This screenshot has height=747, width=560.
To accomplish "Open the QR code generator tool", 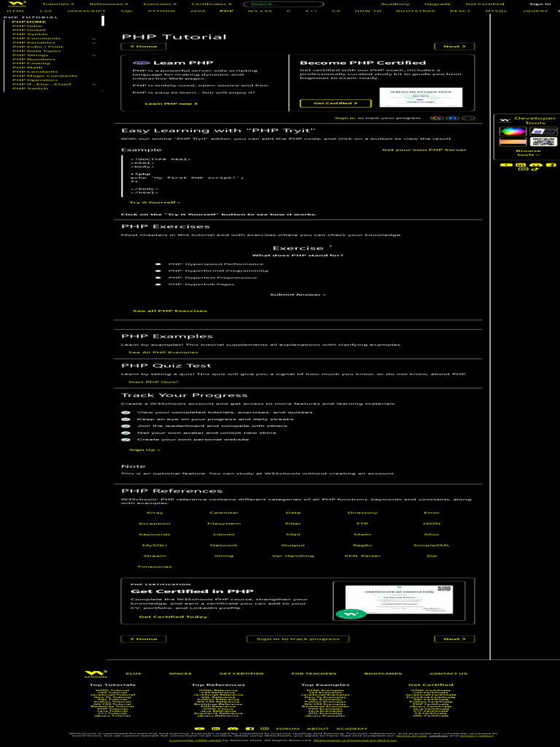I will coord(543,142).
